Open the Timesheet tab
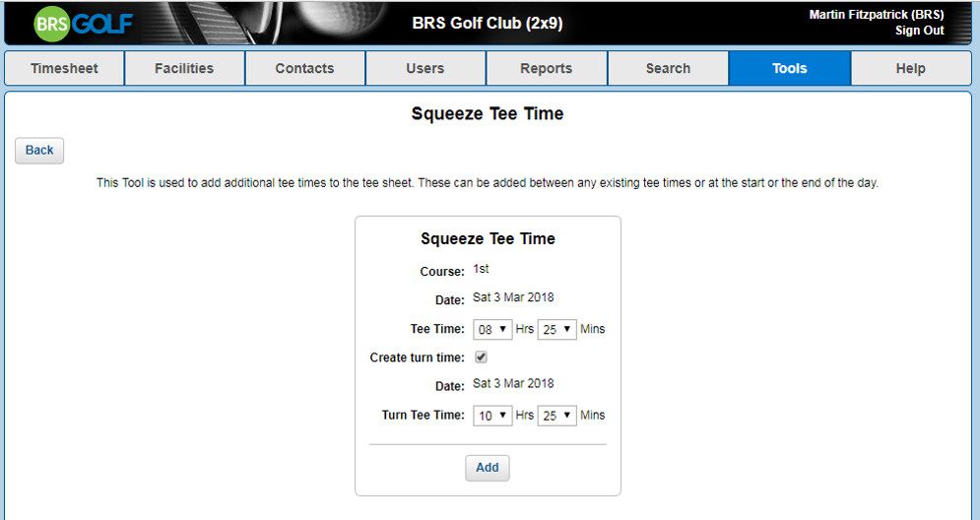 click(64, 68)
